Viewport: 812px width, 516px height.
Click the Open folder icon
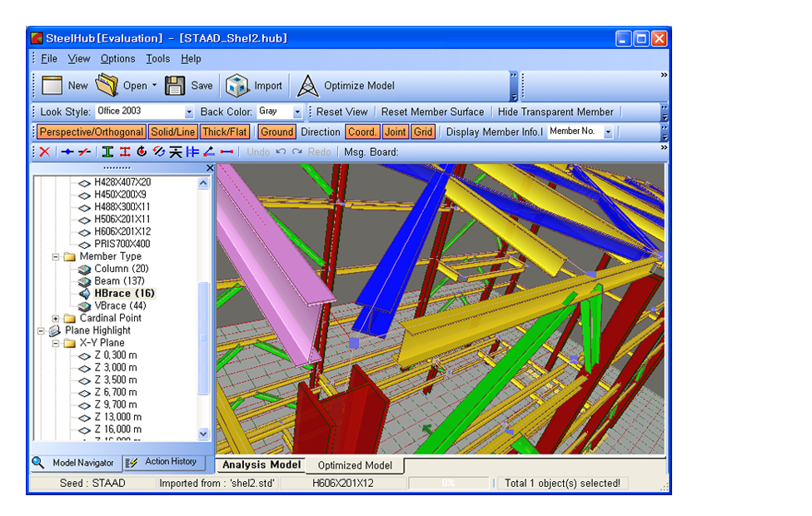coord(107,86)
